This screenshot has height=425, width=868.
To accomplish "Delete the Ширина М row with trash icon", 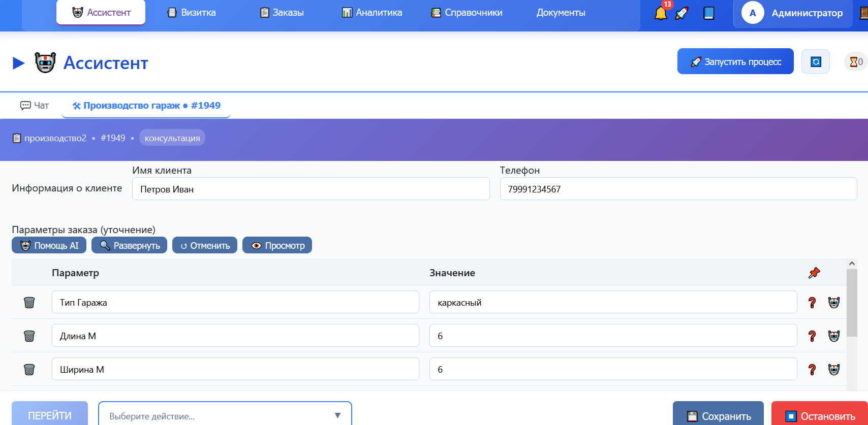I will tap(29, 370).
